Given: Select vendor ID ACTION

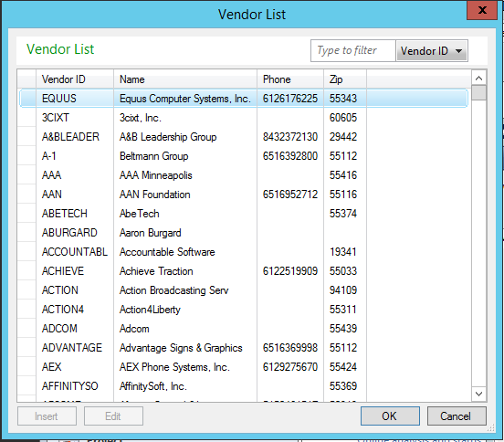Looking at the screenshot, I should pyautogui.click(x=59, y=290).
